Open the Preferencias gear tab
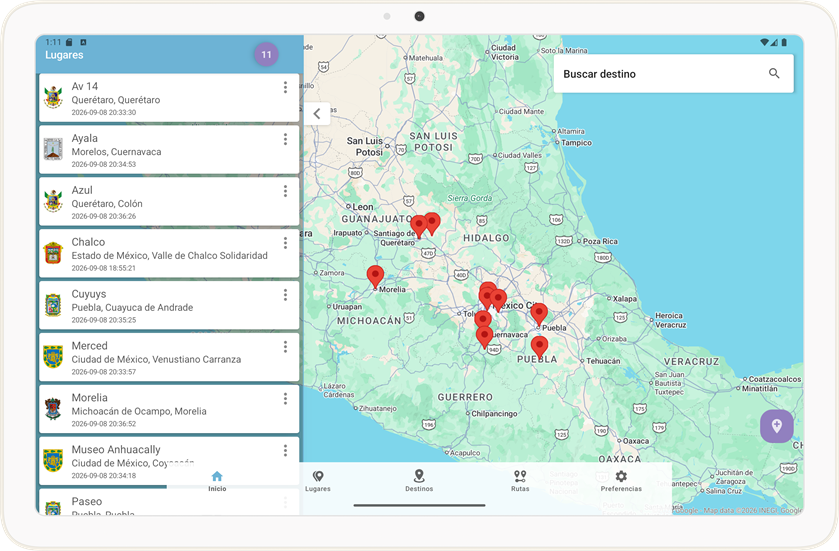839x551 pixels. [x=621, y=480]
